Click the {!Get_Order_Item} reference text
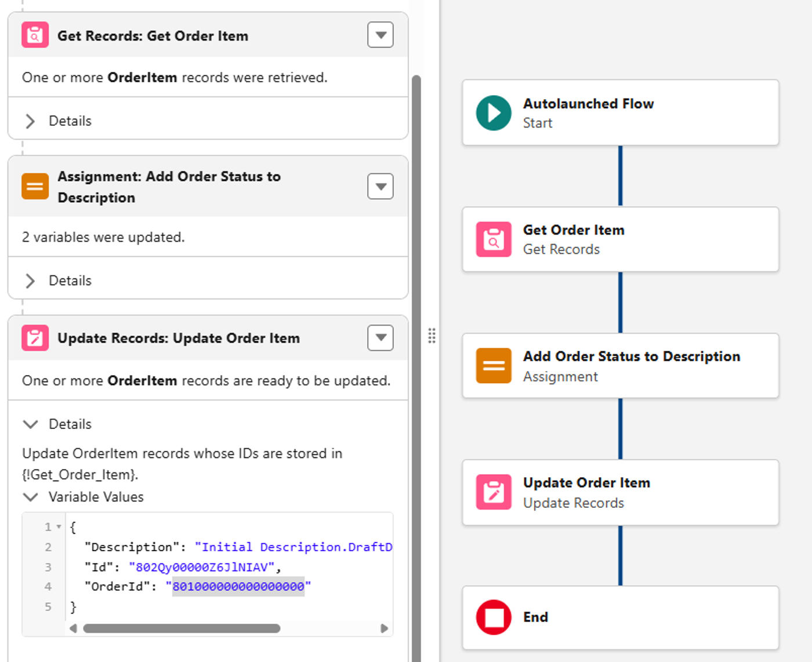 pyautogui.click(x=80, y=475)
